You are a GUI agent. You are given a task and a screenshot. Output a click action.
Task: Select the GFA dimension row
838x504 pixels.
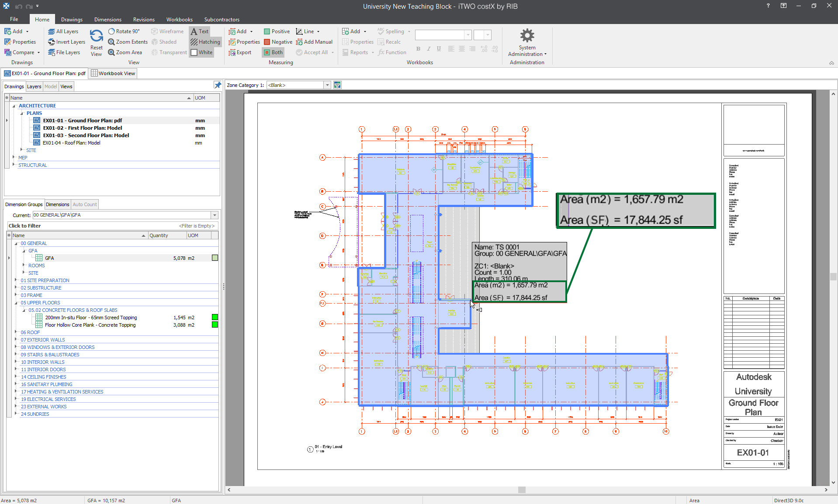(113, 258)
